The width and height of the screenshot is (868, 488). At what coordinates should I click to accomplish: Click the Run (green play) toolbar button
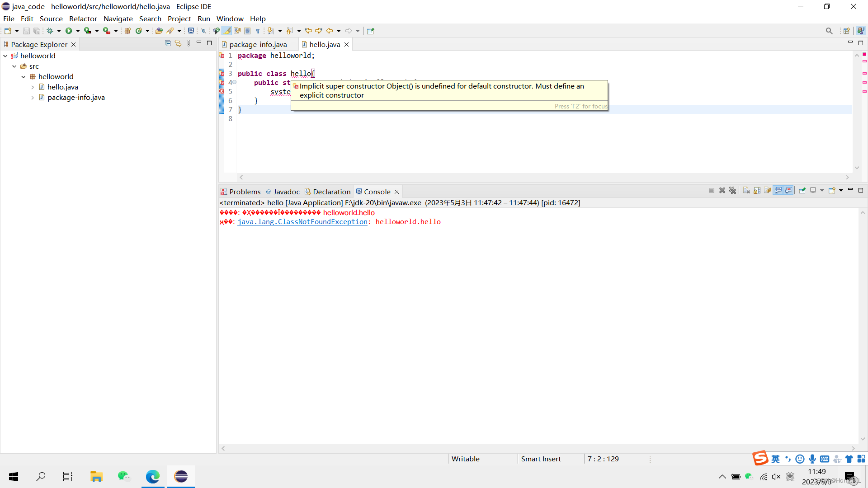[x=69, y=31]
